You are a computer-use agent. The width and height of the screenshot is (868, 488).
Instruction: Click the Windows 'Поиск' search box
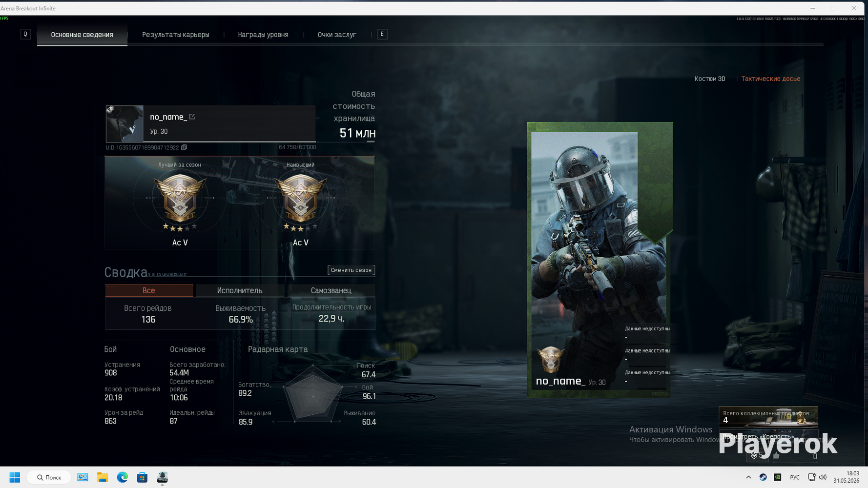[49, 477]
